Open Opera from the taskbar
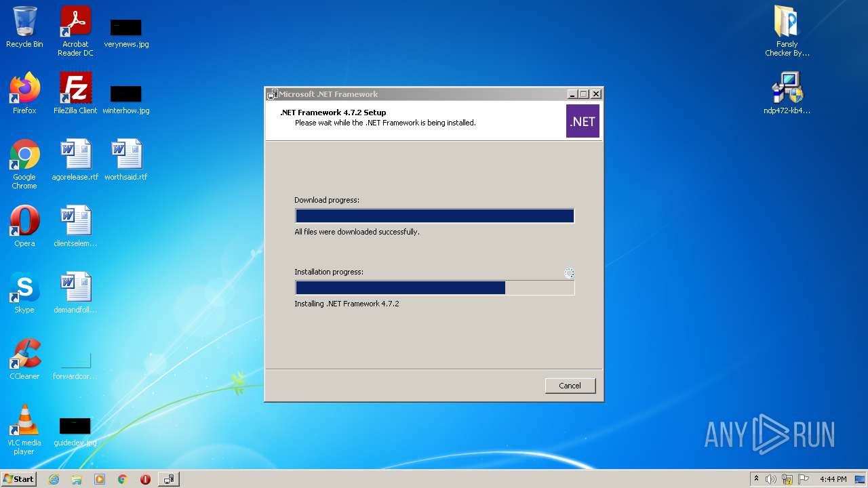Screen dimensions: 868x488 [145, 479]
